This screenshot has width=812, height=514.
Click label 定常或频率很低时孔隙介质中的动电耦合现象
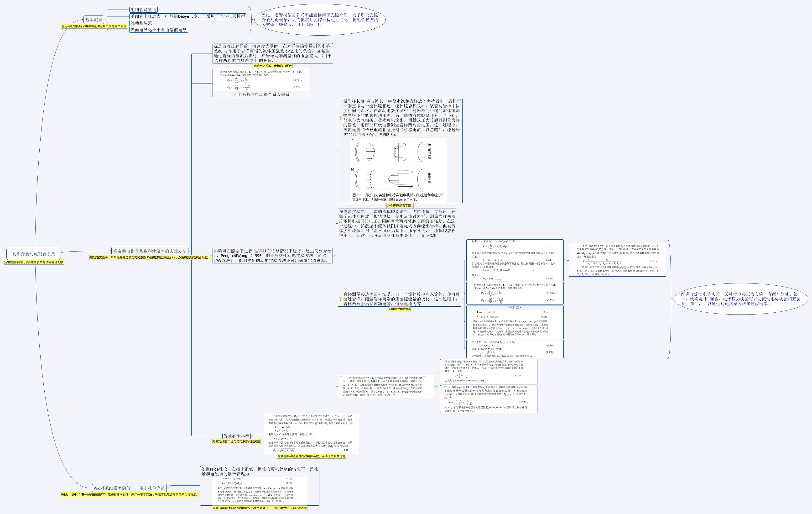(34, 262)
